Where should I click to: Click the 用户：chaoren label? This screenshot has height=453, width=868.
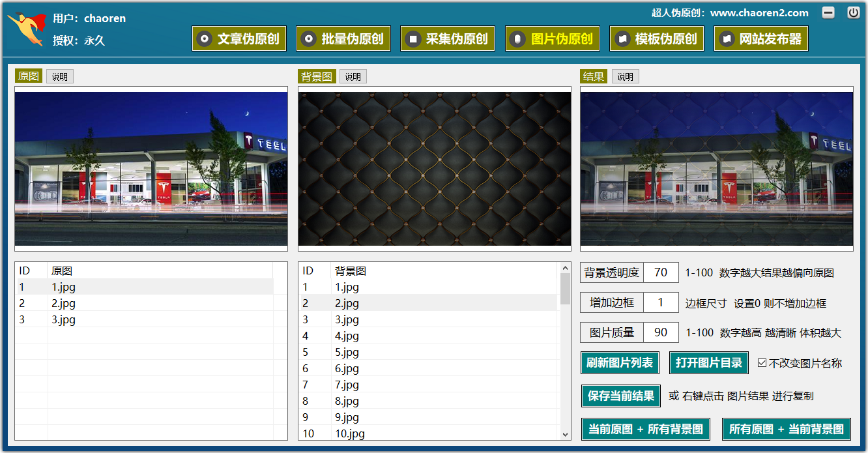(89, 18)
